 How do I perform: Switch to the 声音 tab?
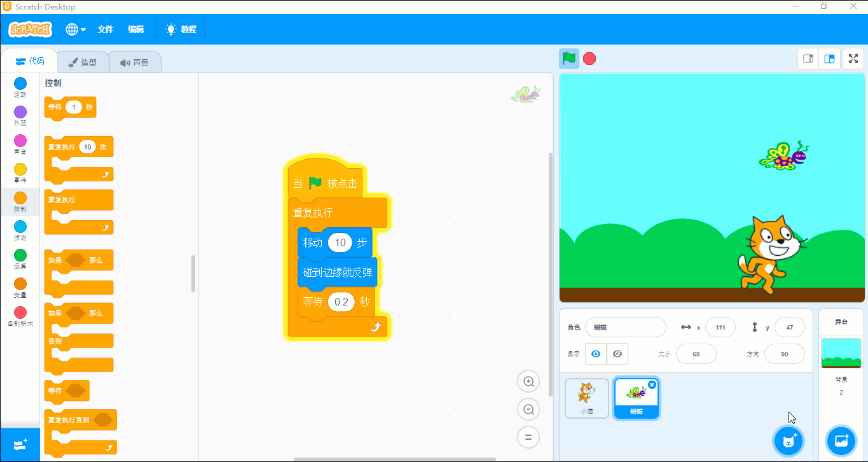[x=134, y=62]
